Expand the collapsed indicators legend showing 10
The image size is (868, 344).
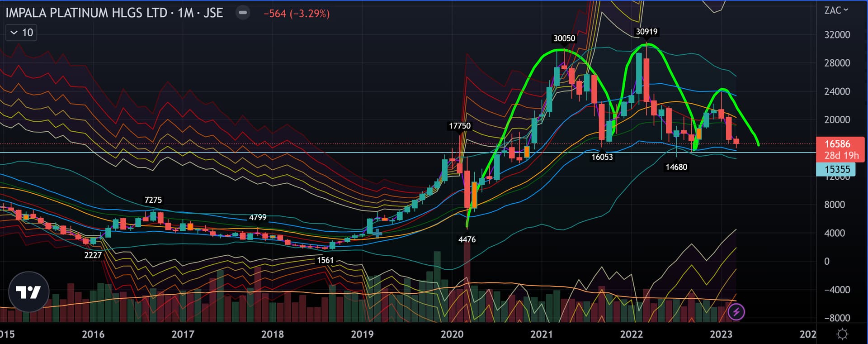[21, 33]
